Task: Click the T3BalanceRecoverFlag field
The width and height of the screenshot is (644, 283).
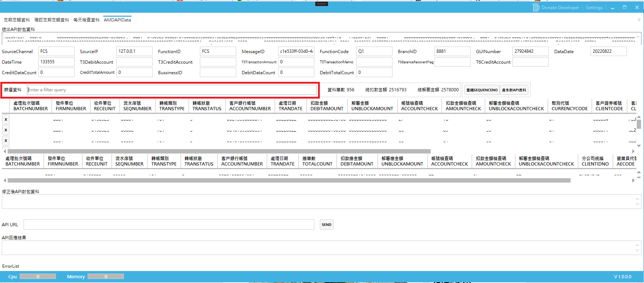Action: (x=452, y=62)
